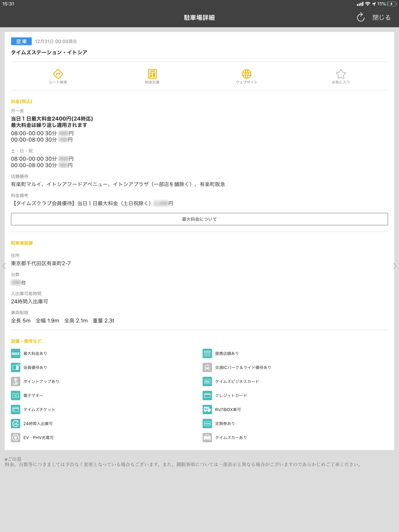Viewport: 399px width, 532px height.
Task: Tap the 空車 availability status badge
Action: 21,41
